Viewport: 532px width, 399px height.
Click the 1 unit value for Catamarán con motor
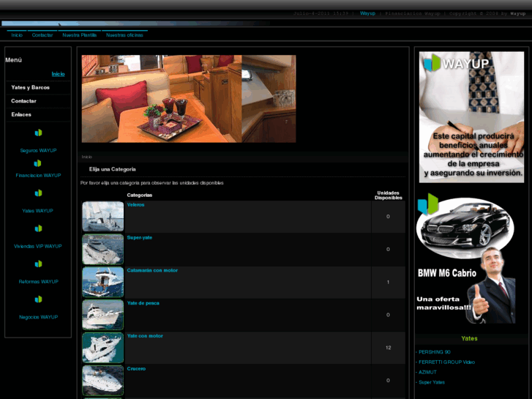tap(388, 282)
